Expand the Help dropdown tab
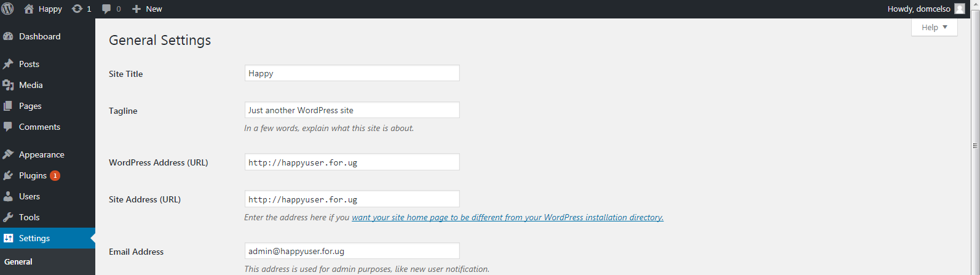Screen dimensions: 980x275 click(934, 27)
